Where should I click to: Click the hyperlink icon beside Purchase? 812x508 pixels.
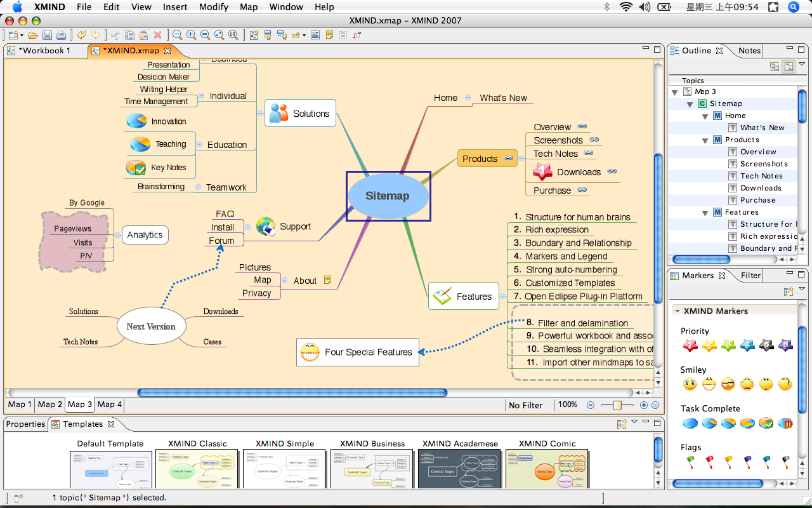click(x=582, y=189)
